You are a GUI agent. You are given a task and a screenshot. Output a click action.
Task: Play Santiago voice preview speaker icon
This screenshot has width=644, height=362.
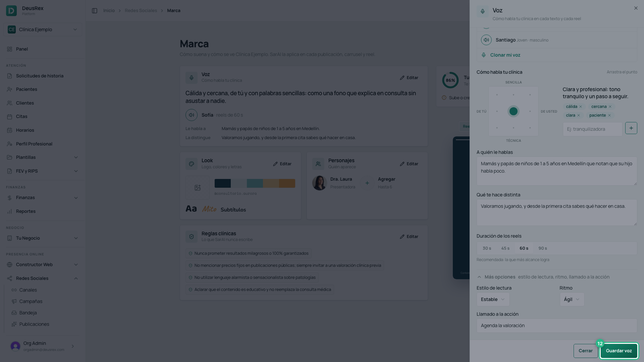click(x=486, y=40)
